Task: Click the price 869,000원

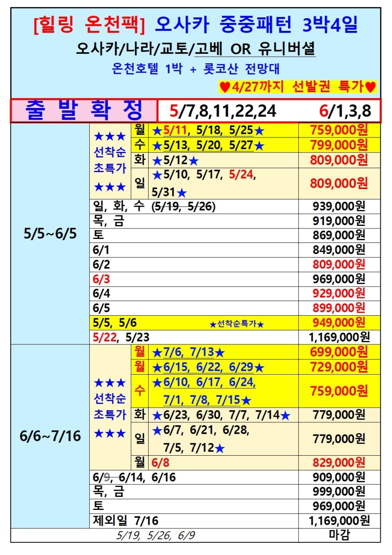Action: pos(339,235)
